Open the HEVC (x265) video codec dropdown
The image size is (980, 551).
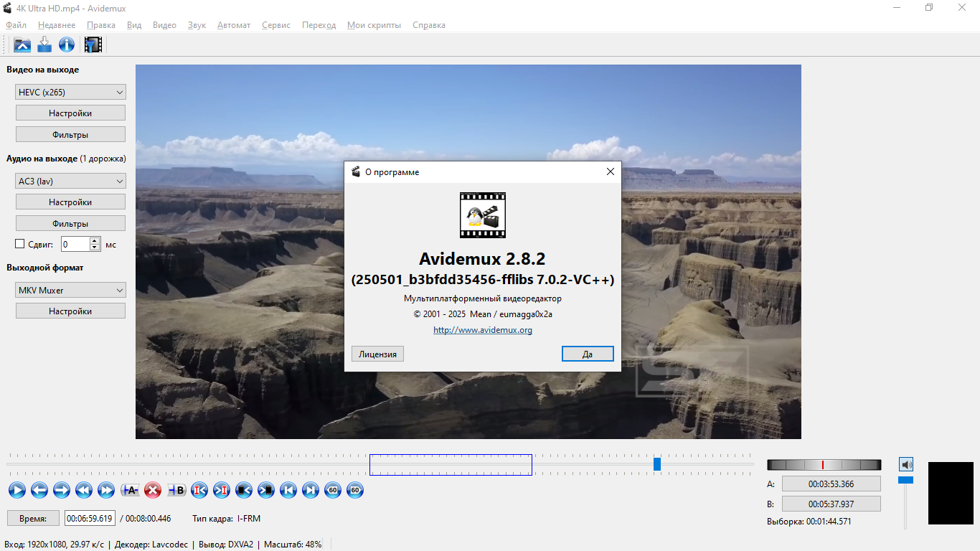pyautogui.click(x=70, y=92)
